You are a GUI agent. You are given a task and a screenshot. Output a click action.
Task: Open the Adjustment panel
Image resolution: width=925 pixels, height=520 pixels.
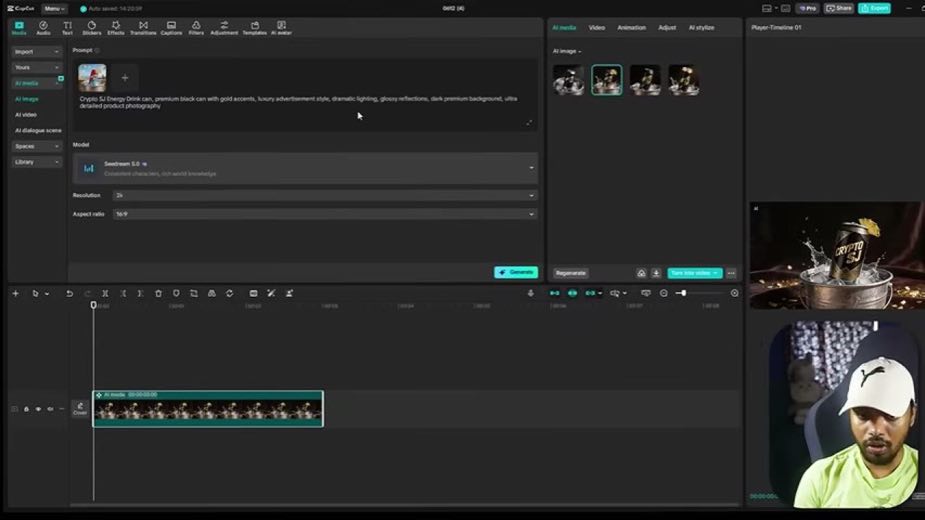click(224, 28)
